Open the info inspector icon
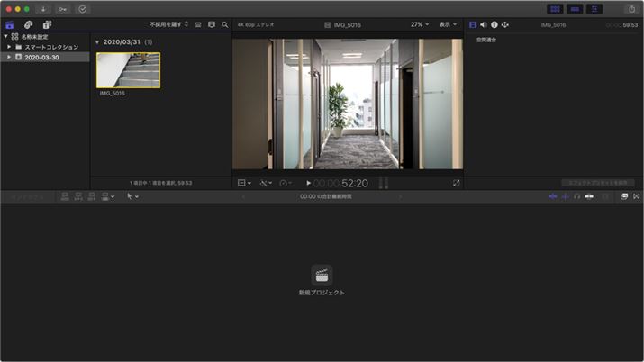 click(x=494, y=24)
